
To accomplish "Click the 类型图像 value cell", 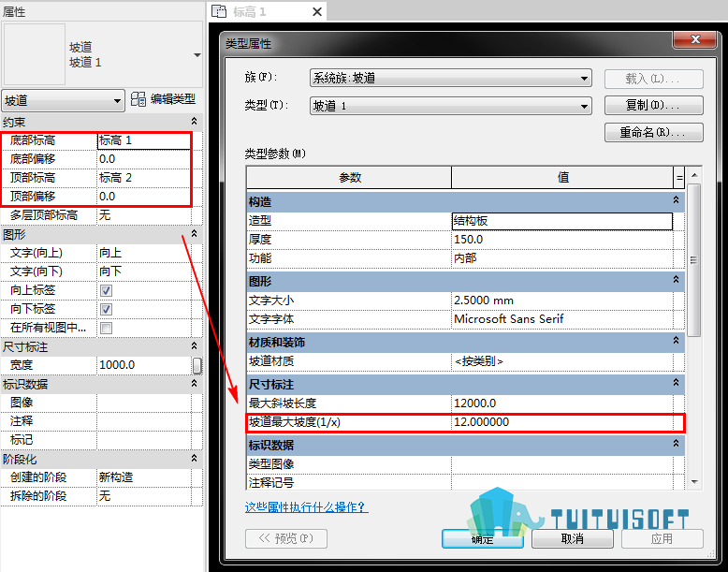I will [561, 464].
